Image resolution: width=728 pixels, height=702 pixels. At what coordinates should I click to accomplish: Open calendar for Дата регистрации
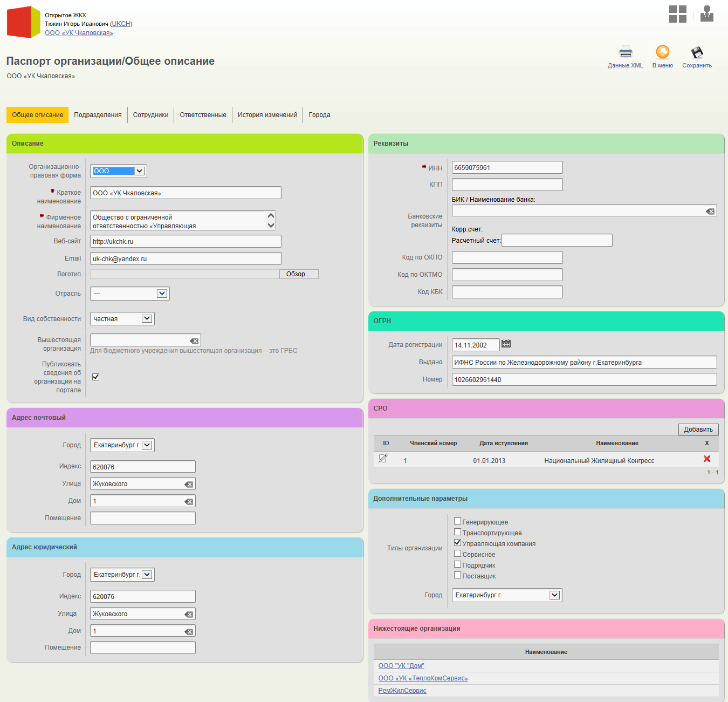coord(506,344)
